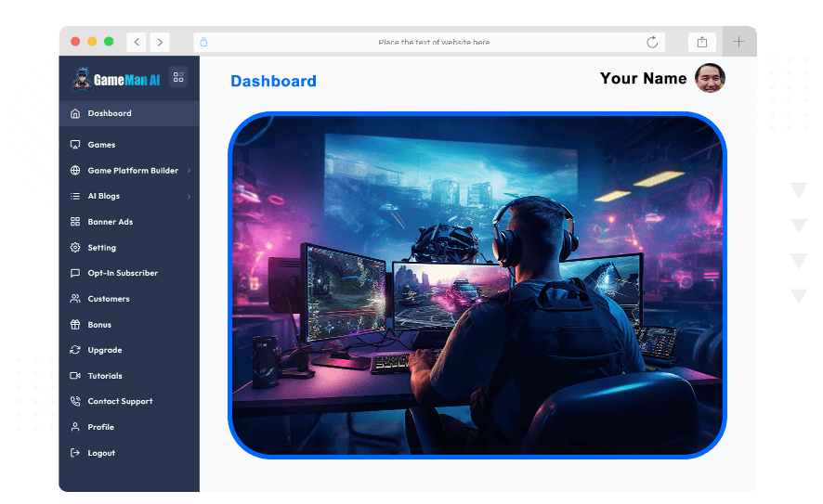Click the Contact Support phone icon
Screen dimensions: 823x504
click(75, 402)
